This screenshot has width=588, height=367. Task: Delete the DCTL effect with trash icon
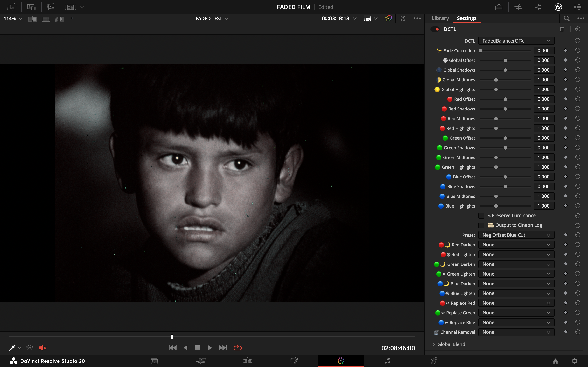pyautogui.click(x=562, y=29)
